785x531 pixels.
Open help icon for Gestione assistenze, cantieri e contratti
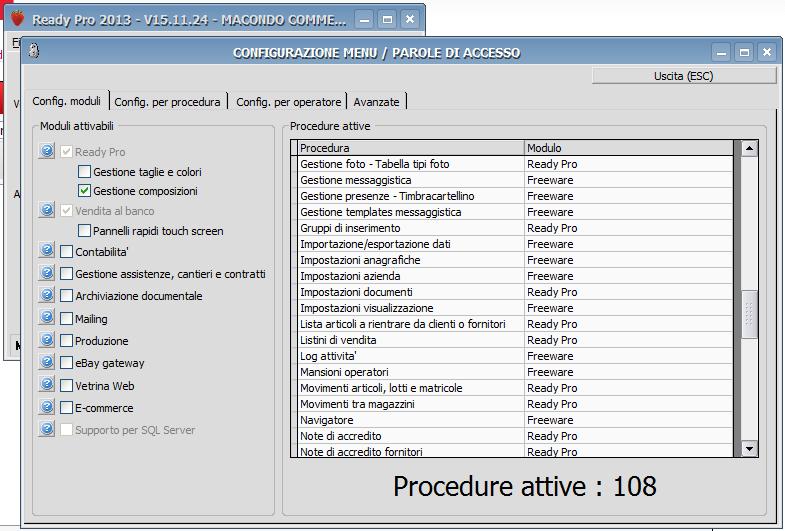tap(47, 273)
